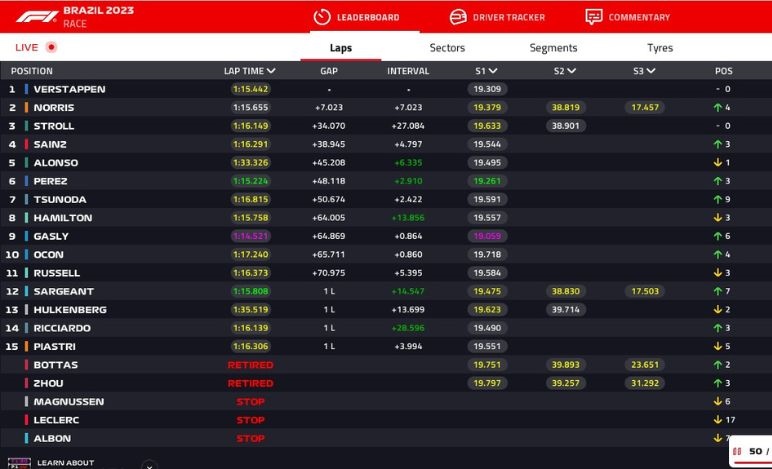Select the Laps tab
The width and height of the screenshot is (772, 469).
(340, 48)
